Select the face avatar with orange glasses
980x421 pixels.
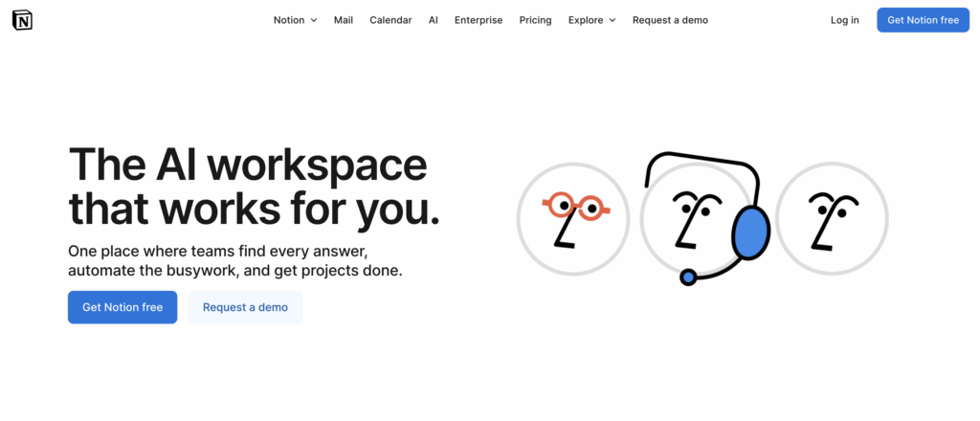pyautogui.click(x=573, y=218)
